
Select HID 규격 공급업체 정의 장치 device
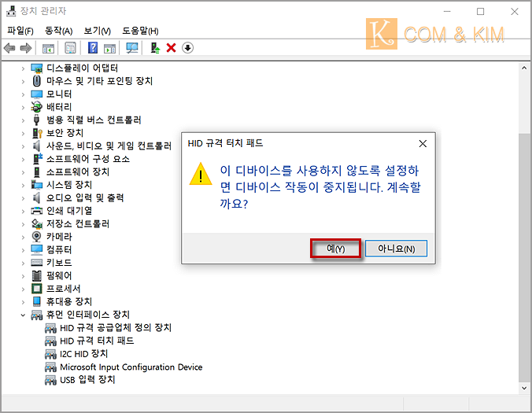[116, 327]
